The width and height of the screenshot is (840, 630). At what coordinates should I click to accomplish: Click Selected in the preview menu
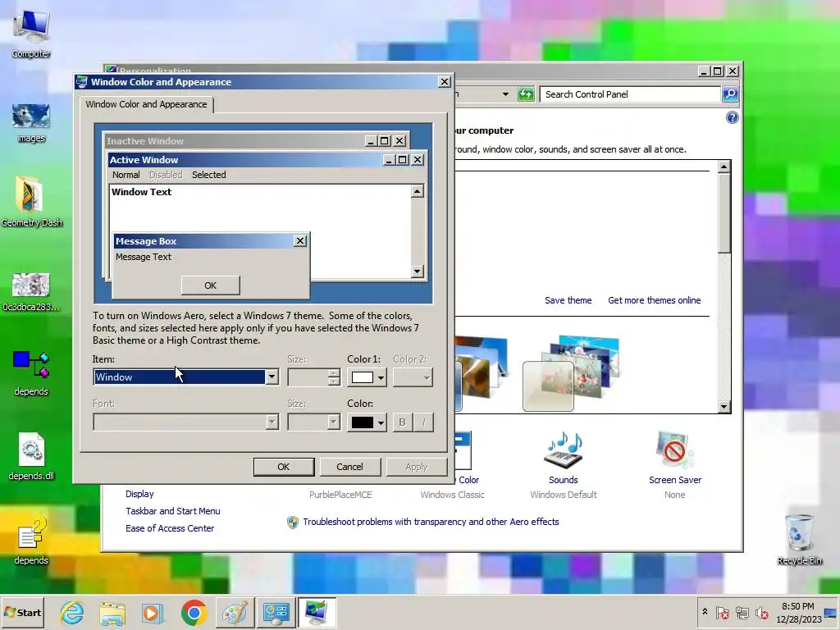tap(209, 175)
